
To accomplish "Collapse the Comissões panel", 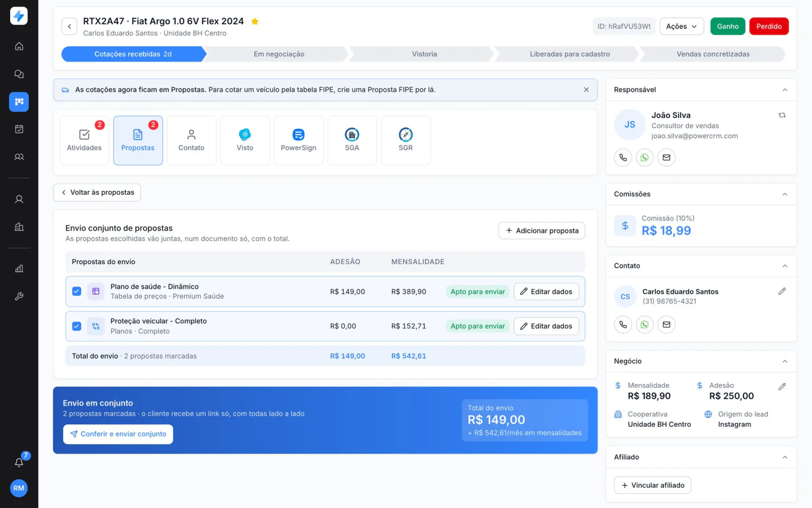I will point(785,194).
